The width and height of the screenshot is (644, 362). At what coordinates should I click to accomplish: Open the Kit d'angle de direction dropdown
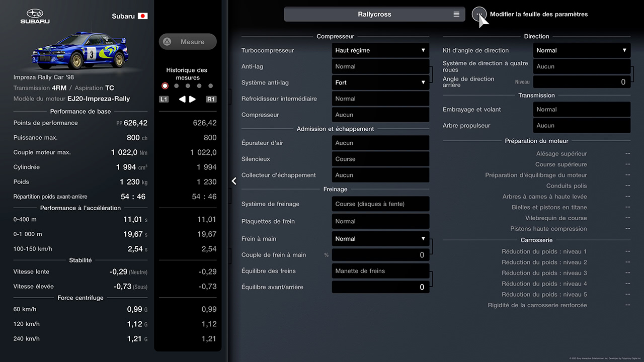click(x=582, y=50)
